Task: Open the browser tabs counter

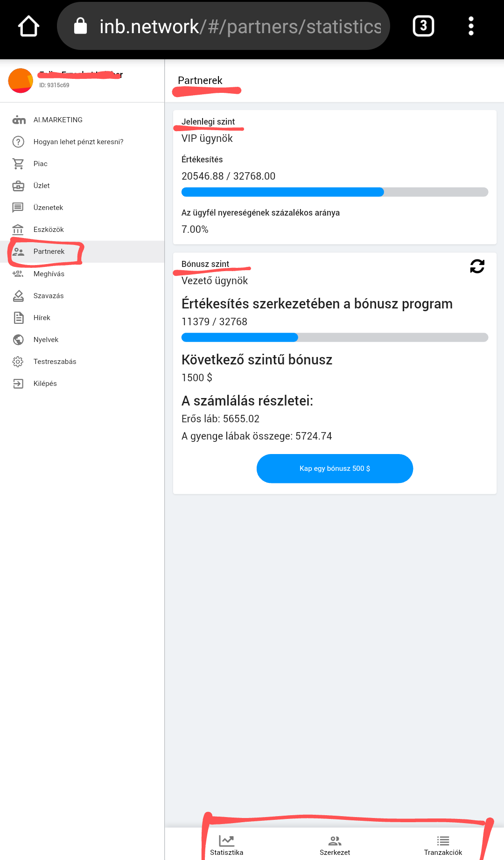Action: (x=423, y=26)
